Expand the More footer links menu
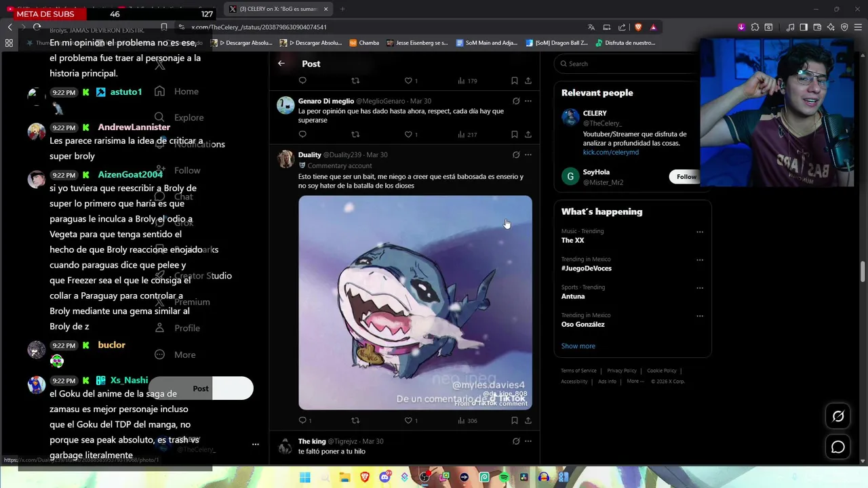Viewport: 868px width, 488px height. tap(635, 381)
